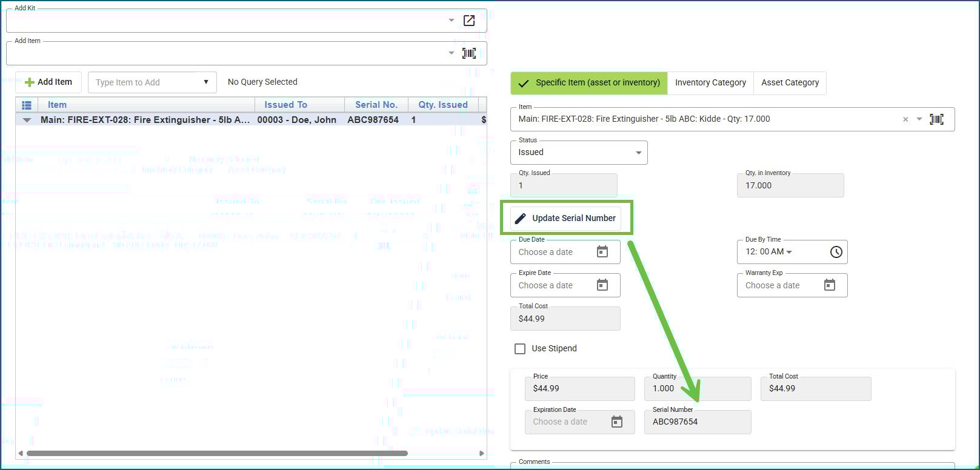Sort by the Serial No. column header

pos(376,105)
